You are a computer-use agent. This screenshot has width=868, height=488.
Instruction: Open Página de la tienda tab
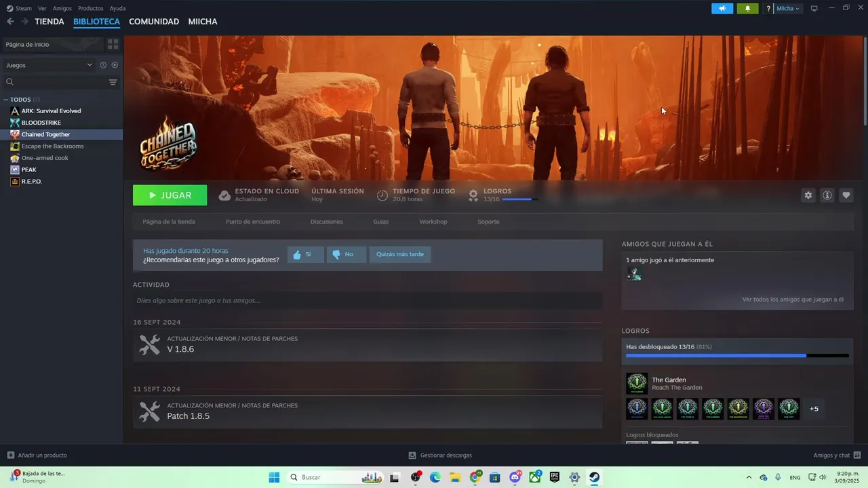[x=169, y=222]
